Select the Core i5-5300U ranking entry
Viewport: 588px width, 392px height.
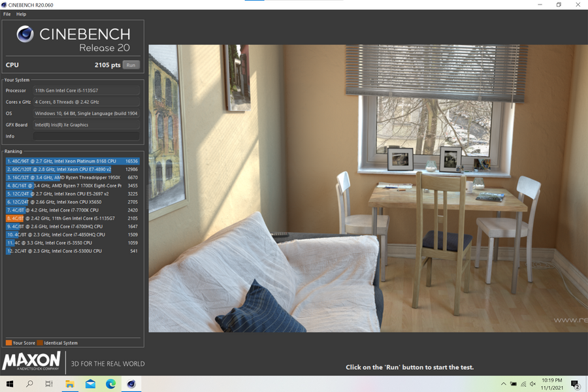(x=72, y=251)
